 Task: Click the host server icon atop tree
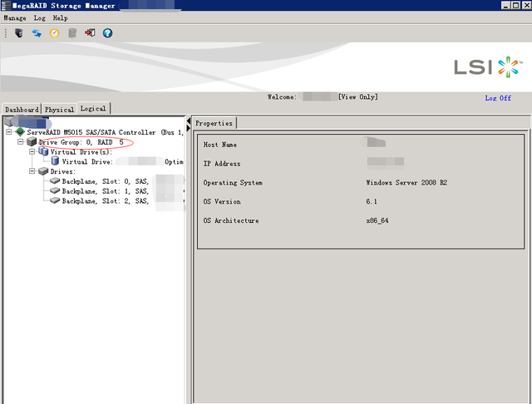(x=9, y=121)
